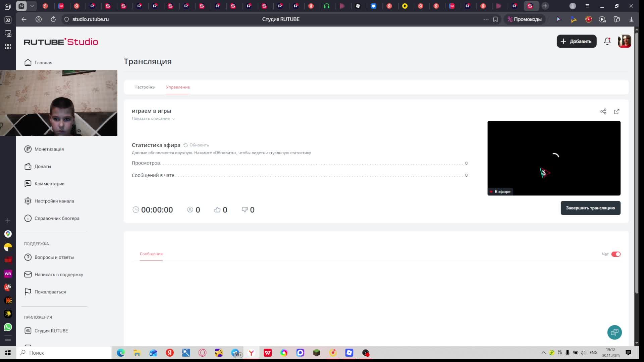Image resolution: width=644 pixels, height=362 pixels.
Task: Click the refresh statistics icon
Action: coord(185,145)
